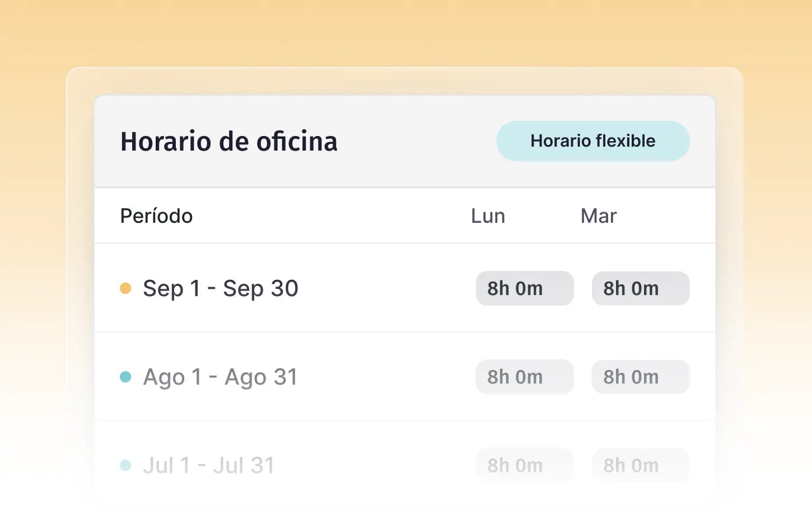
Task: Click the teal dot beside Ago 1 - Ago 31
Action: coord(125,377)
